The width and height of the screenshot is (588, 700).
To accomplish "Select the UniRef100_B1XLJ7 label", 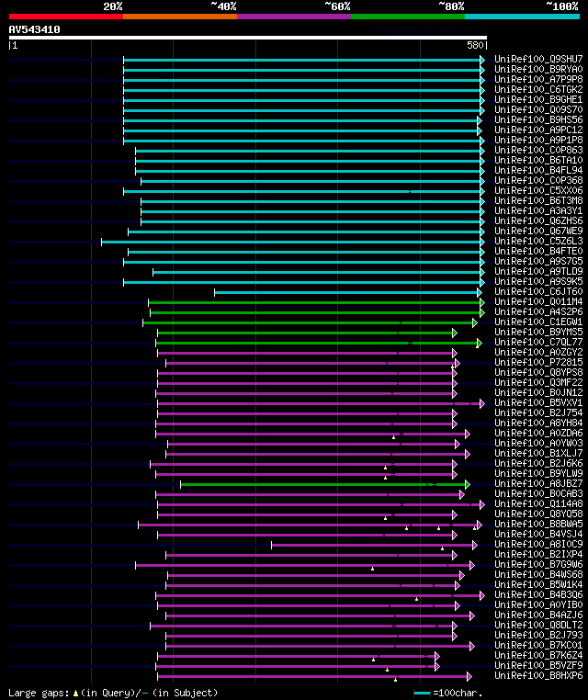I will 538,454.
